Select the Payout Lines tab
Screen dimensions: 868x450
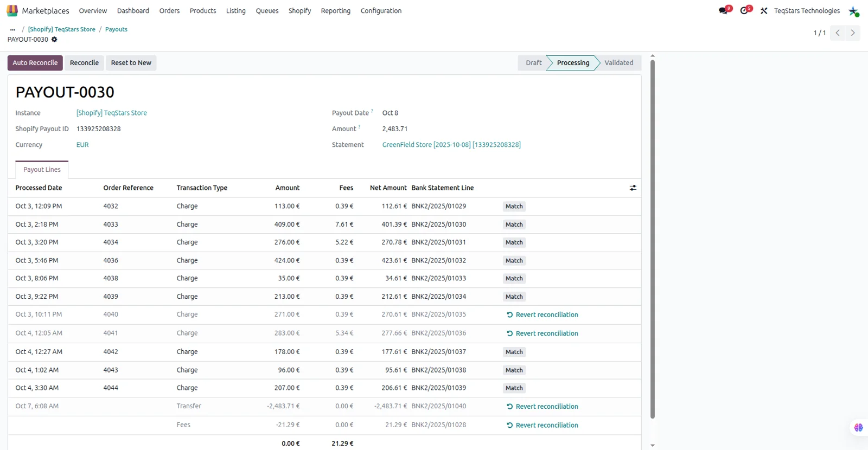coord(42,170)
